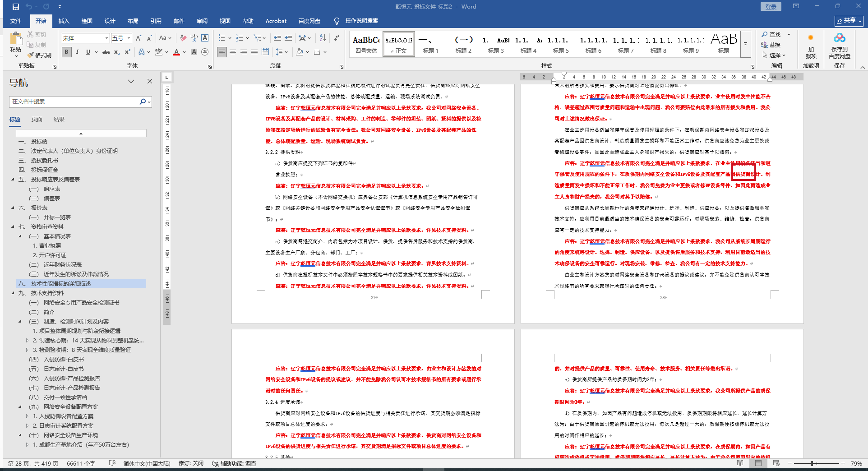Apply numbered list formatting

239,38
